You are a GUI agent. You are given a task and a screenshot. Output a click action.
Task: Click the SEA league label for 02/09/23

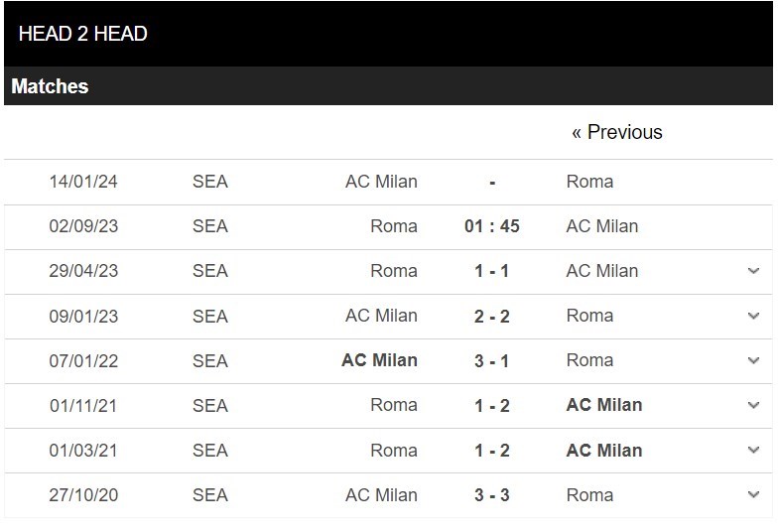coord(210,226)
